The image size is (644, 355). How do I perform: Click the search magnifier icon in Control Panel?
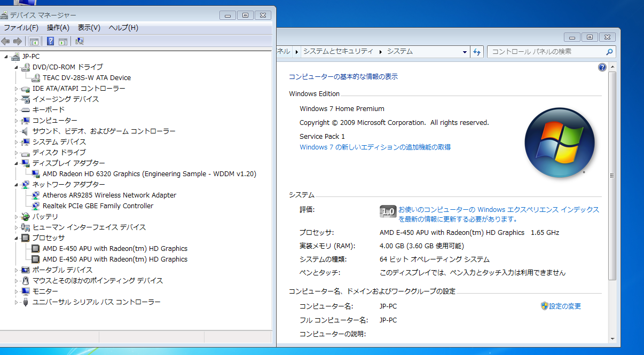609,52
